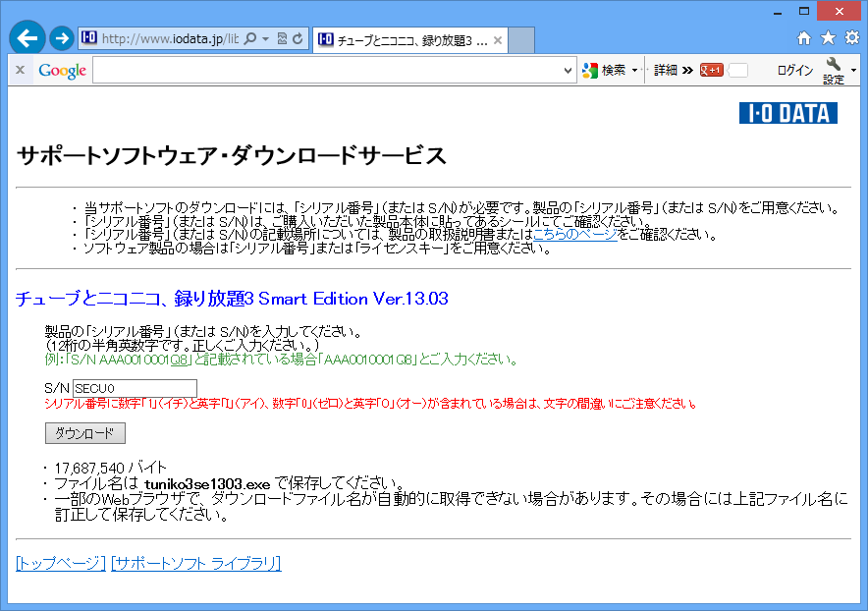Image resolution: width=868 pixels, height=611 pixels.
Task: Open the Favorites star icon
Action: point(828,37)
